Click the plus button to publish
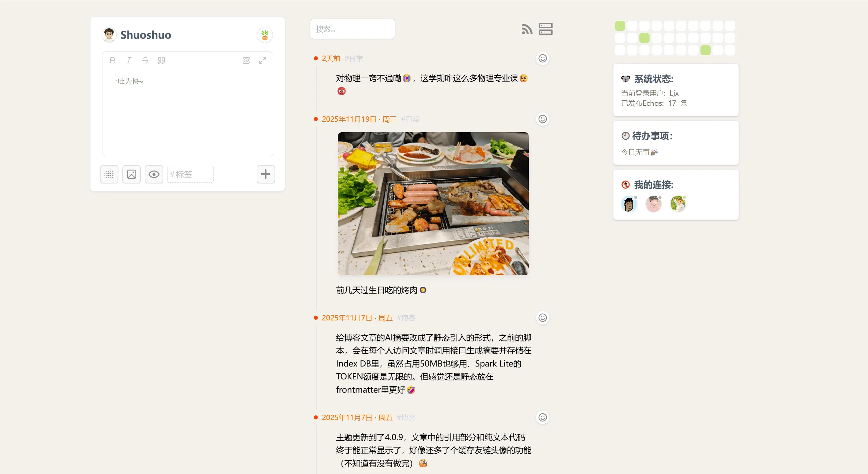This screenshot has height=474, width=868. pyautogui.click(x=266, y=174)
